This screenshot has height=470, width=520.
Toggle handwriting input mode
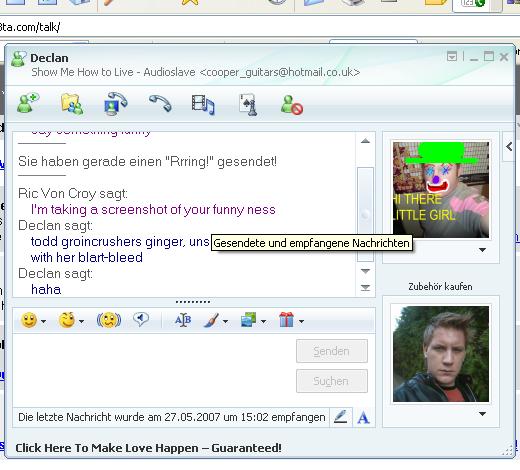[341, 417]
